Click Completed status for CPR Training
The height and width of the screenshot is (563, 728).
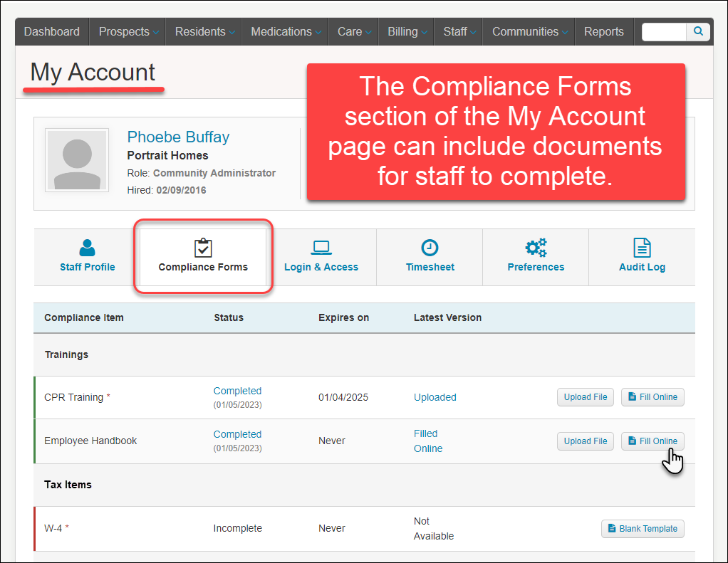pyautogui.click(x=237, y=391)
